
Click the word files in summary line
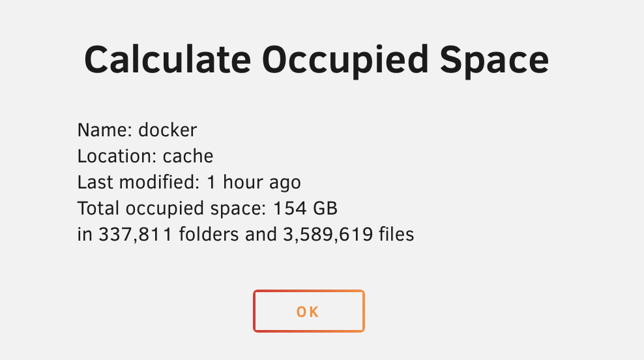coord(396,234)
